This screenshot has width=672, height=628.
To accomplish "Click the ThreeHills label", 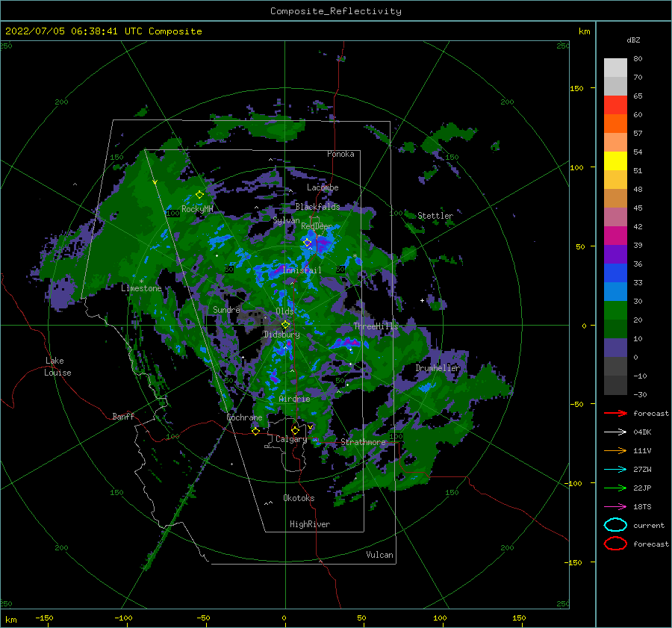I will click(x=376, y=326).
